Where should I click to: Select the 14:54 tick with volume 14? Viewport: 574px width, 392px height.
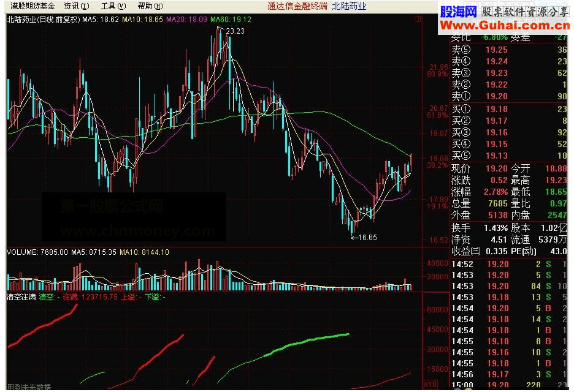(x=509, y=319)
